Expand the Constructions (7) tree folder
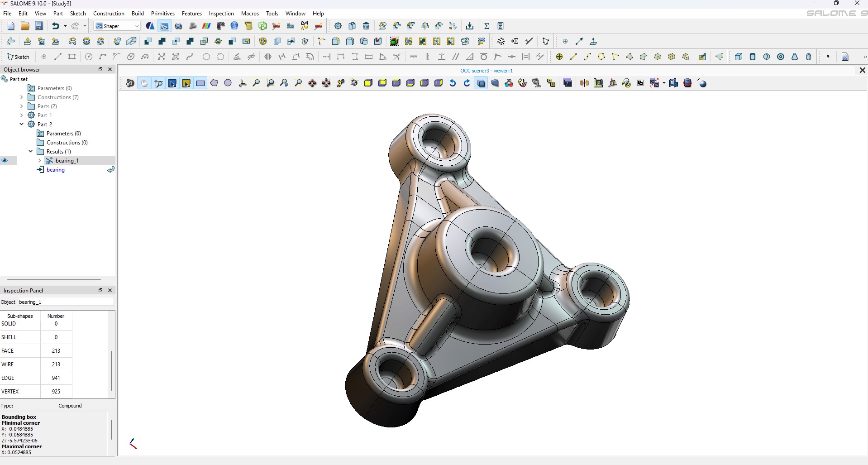The height and width of the screenshot is (465, 868). (x=21, y=97)
